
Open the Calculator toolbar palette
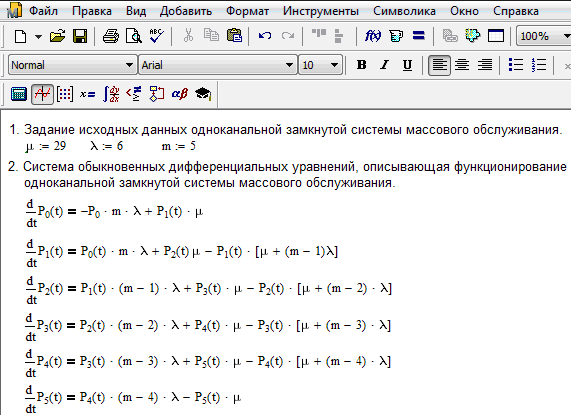tap(19, 94)
